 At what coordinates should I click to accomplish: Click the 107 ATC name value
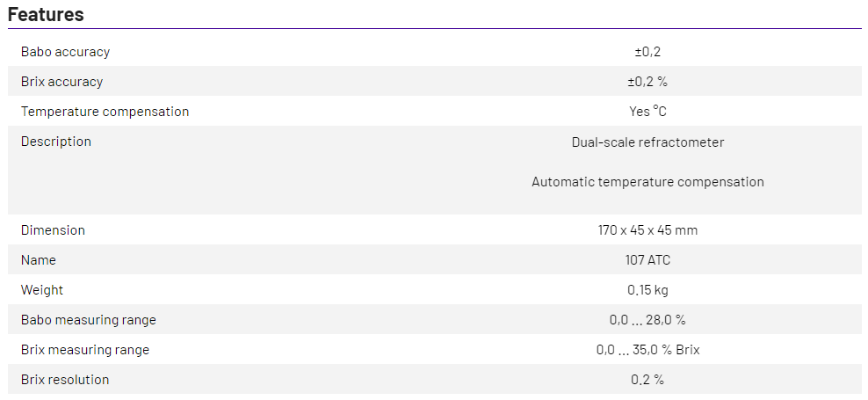coord(647,260)
